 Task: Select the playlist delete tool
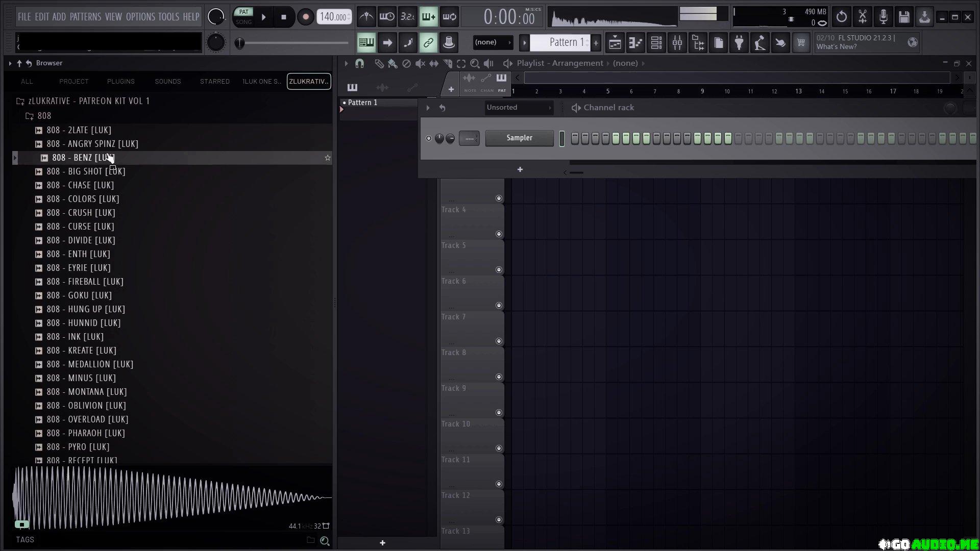406,63
